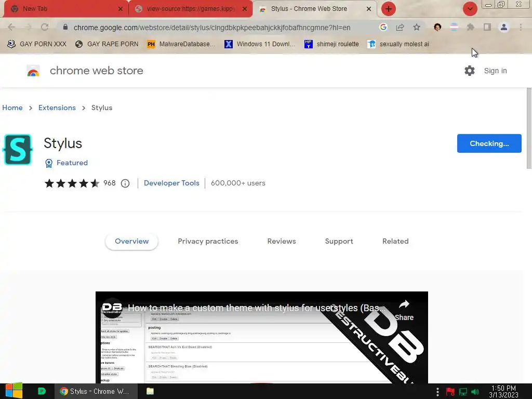
Task: Open Google icon in address bar
Action: coord(383,27)
